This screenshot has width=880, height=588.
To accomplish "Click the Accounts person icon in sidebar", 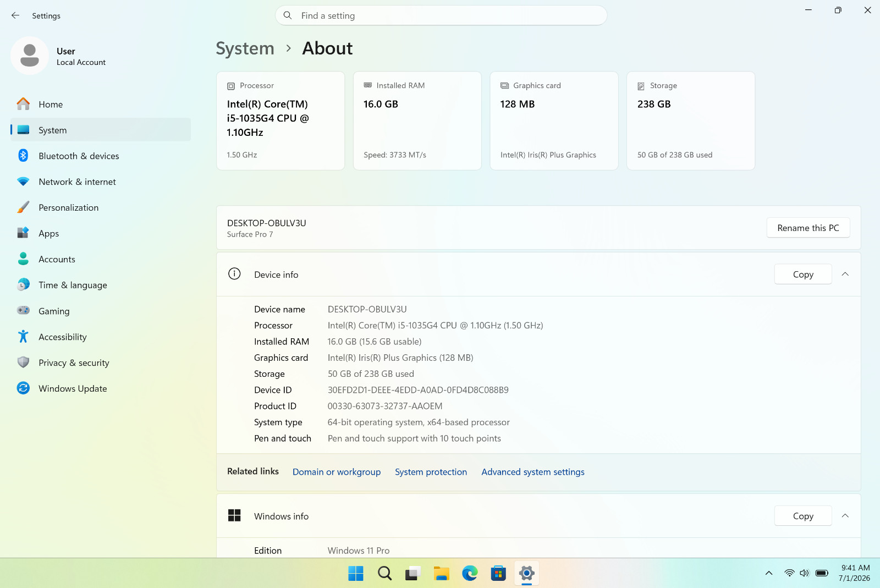I will pyautogui.click(x=23, y=259).
